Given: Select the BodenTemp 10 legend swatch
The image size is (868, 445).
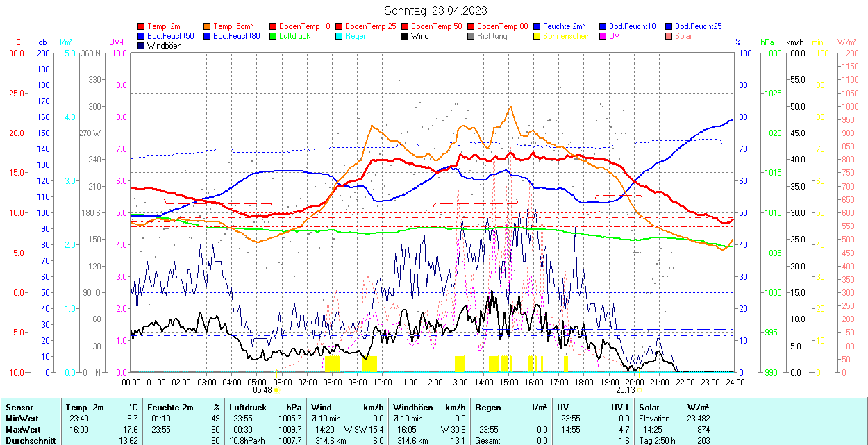Looking at the screenshot, I should coord(272,26).
